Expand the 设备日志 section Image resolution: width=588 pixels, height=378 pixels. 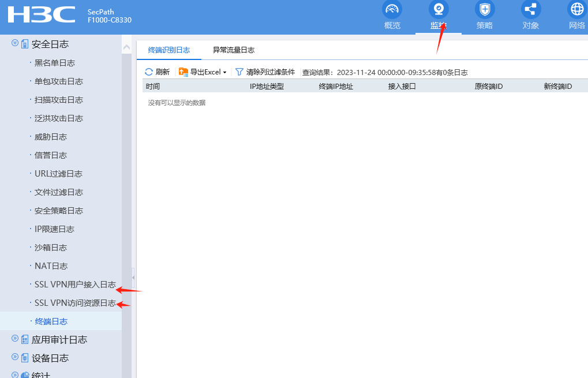(15, 357)
